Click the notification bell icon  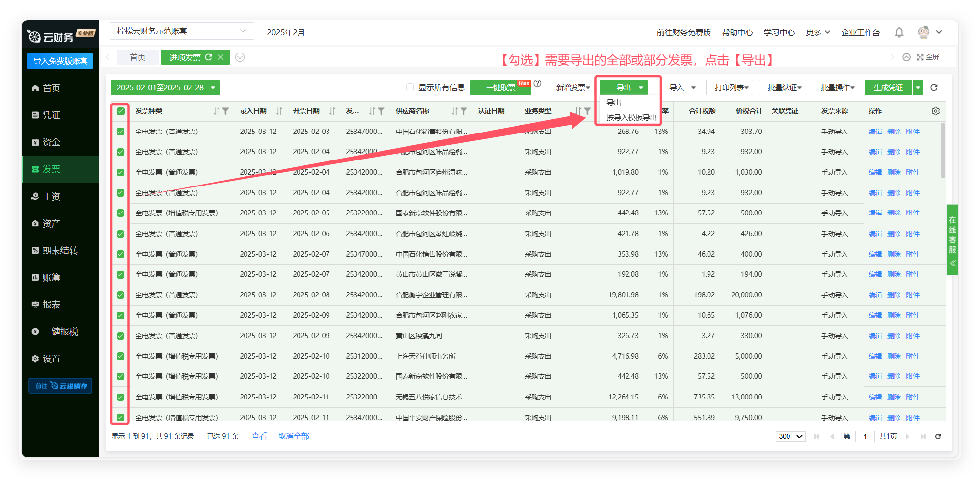click(x=899, y=32)
